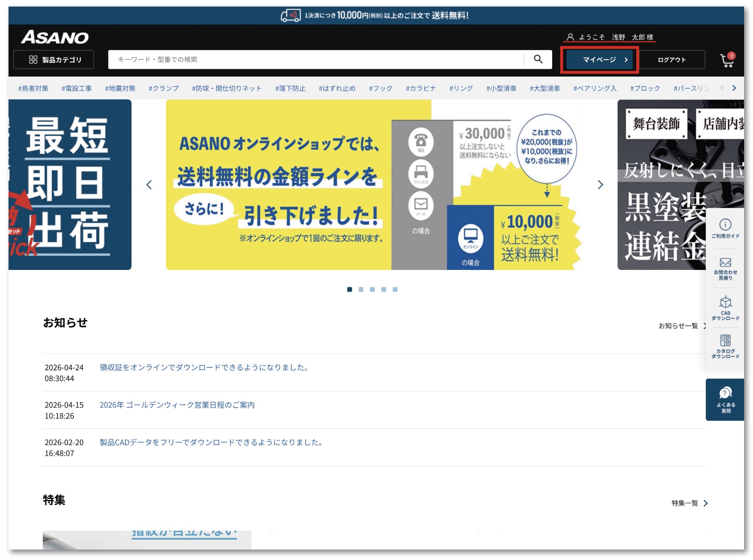Viewport: 753px width, 560px height.
Task: Open the first 特集 thumbnail
Action: click(x=147, y=540)
